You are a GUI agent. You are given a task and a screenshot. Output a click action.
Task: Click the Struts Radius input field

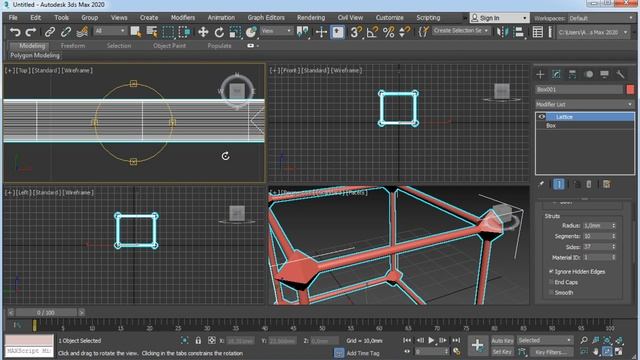(596, 225)
